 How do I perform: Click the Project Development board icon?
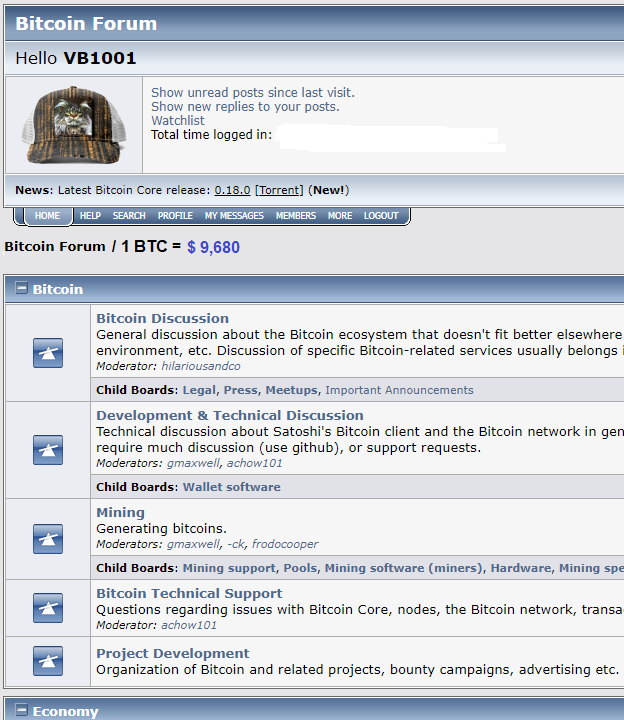tap(48, 661)
